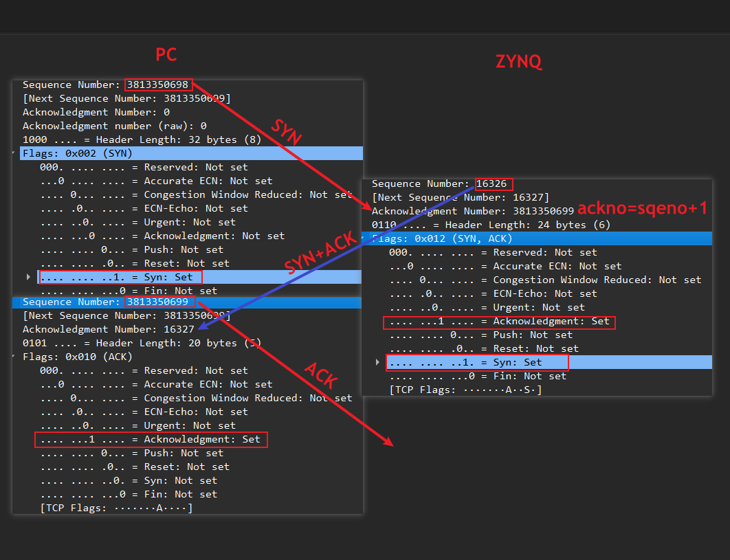Select Acknowledgment Number: 3813350699 row
Screen dimensions: 730x560
(x=472, y=211)
